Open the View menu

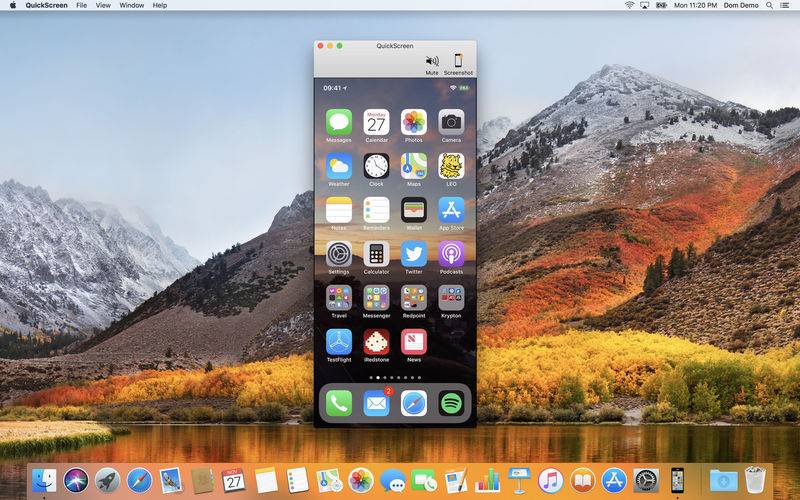click(103, 5)
